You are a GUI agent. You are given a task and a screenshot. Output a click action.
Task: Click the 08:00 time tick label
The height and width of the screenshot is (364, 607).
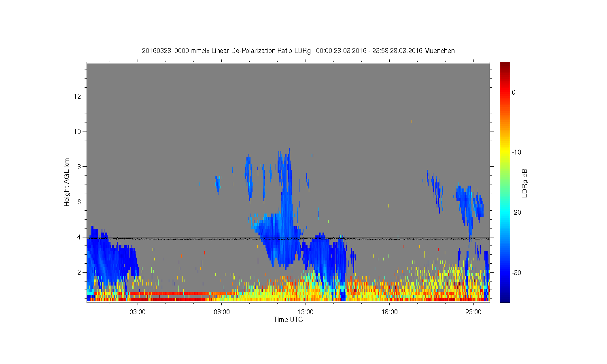[222, 312]
